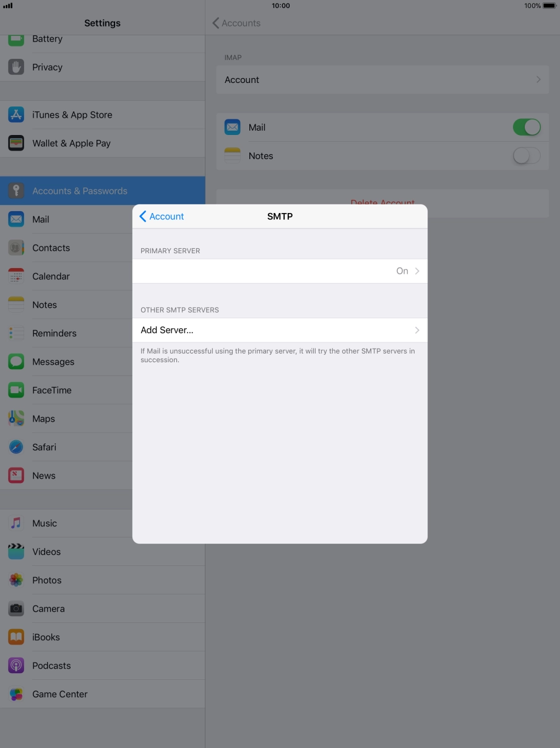Tap the battery status indicator
560x748 pixels.
point(549,6)
